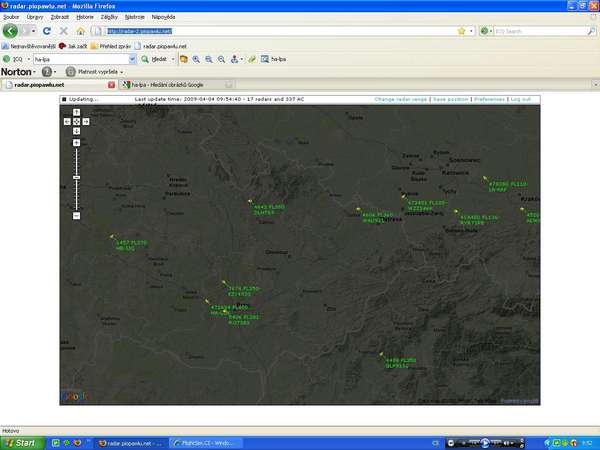Open the Nástroje menu

click(135, 17)
